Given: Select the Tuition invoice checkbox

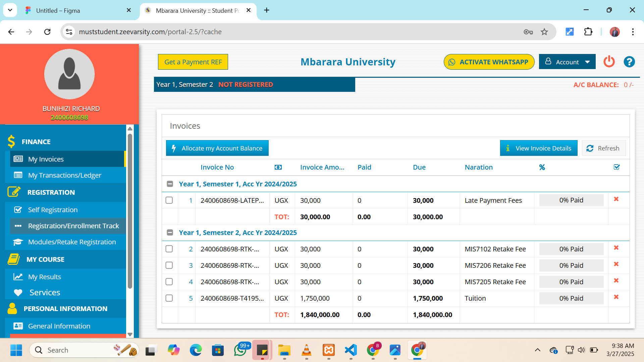Looking at the screenshot, I should coord(169,298).
